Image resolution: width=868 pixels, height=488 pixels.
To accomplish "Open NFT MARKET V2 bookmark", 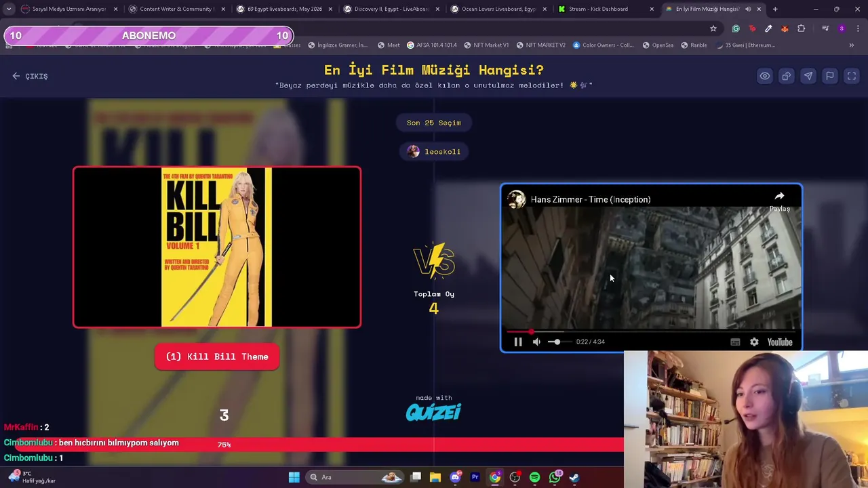I will (540, 45).
